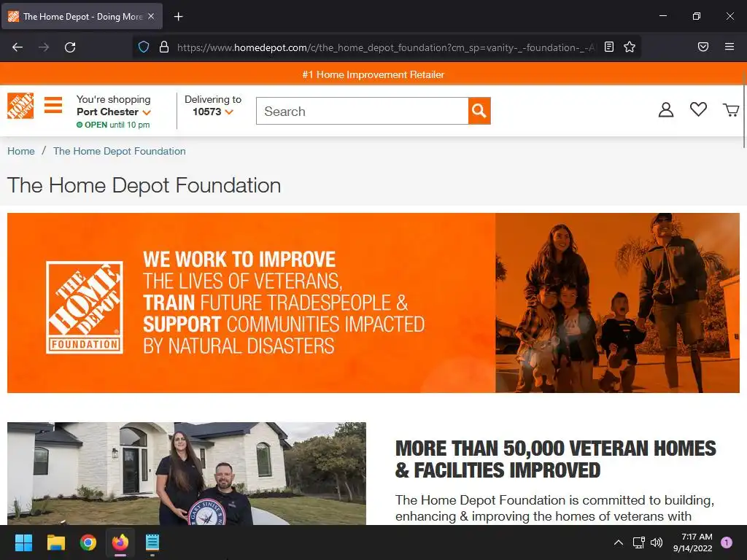Viewport: 747px width, 560px height.
Task: Click the site security padlock icon
Action: click(x=164, y=47)
